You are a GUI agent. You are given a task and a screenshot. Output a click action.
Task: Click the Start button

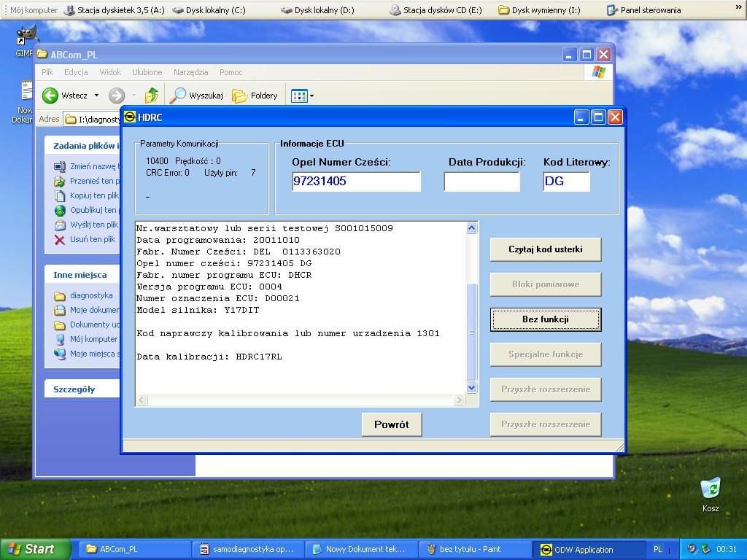[x=35, y=549]
